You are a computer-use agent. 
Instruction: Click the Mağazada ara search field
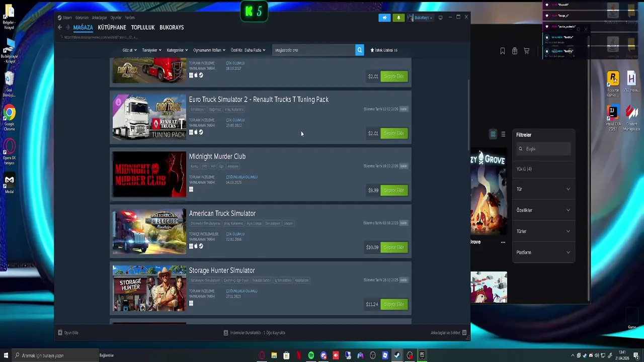pos(314,50)
